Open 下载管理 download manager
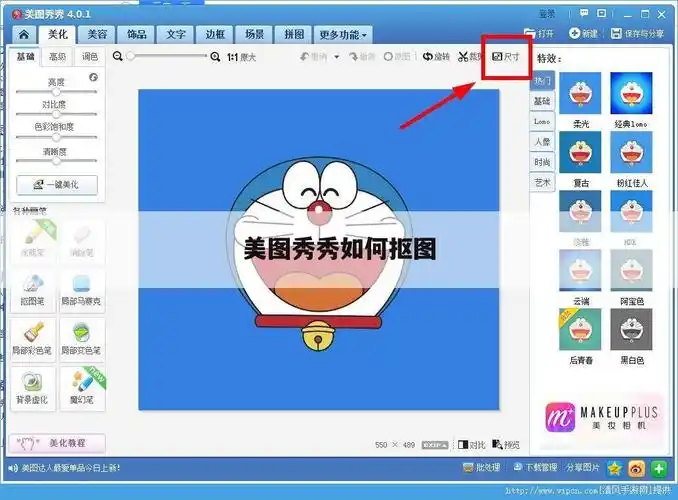 point(535,468)
